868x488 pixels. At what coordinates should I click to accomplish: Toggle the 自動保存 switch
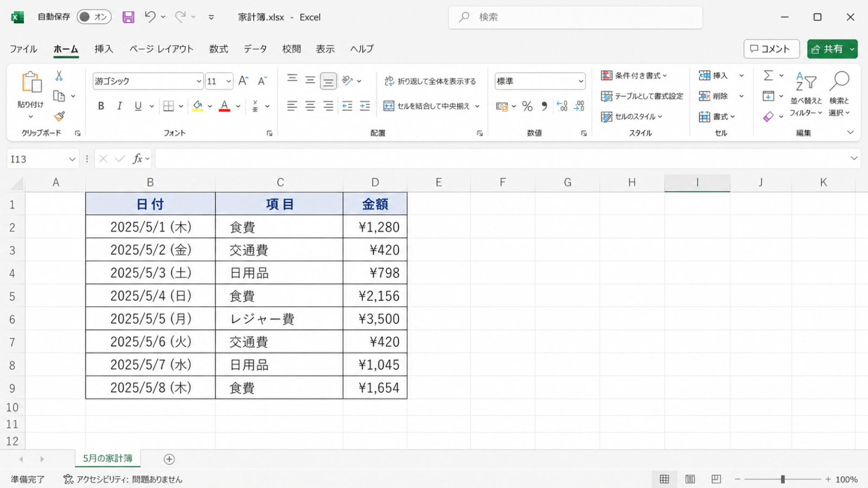94,17
